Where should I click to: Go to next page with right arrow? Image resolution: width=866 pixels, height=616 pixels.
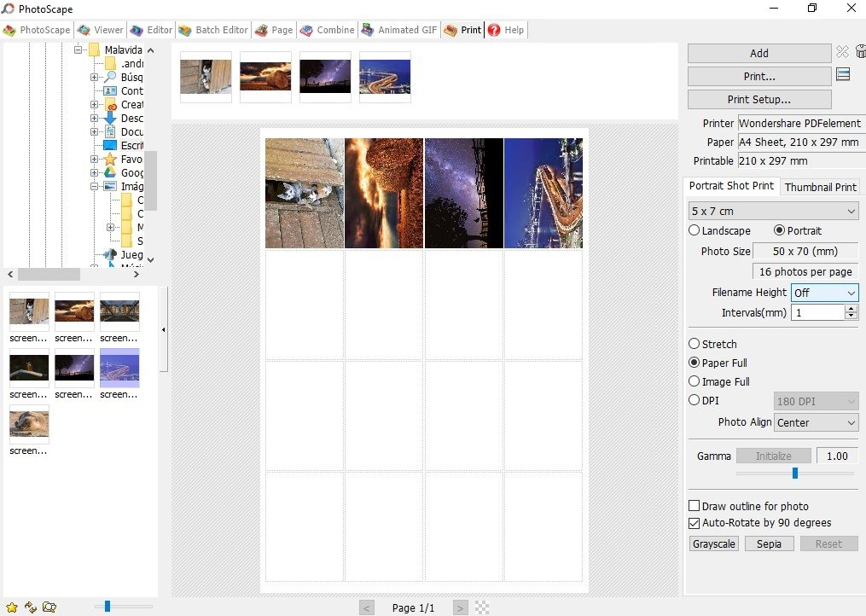click(x=460, y=608)
